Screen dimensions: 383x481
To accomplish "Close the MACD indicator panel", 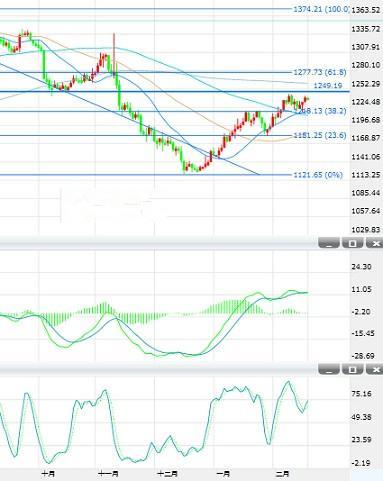I will [375, 243].
